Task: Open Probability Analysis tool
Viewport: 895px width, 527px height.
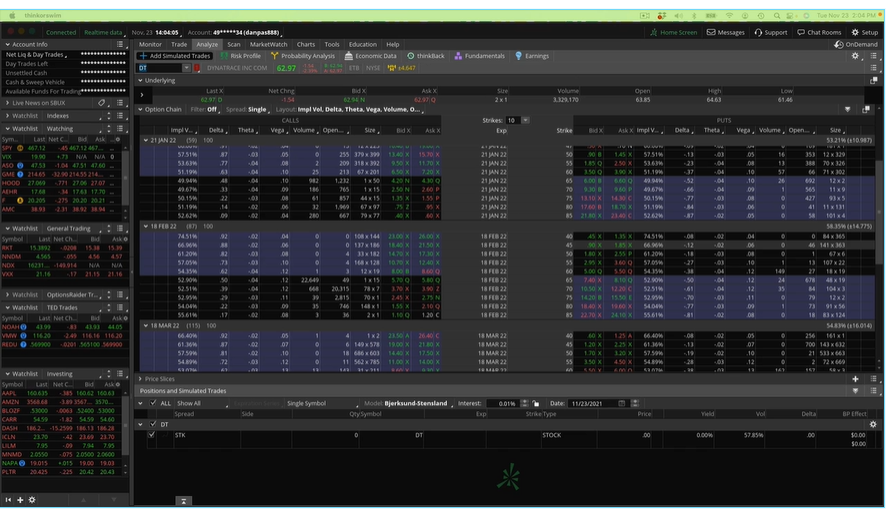Action: (x=303, y=56)
